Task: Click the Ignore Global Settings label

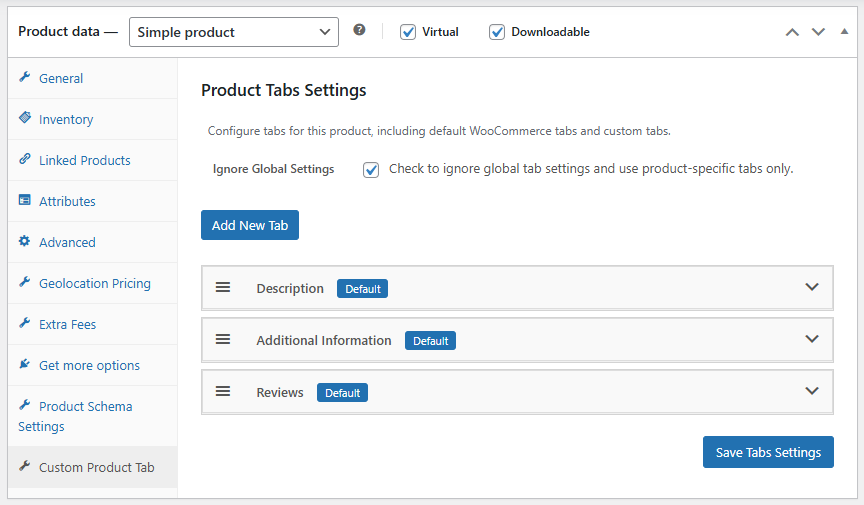Action: click(x=273, y=169)
